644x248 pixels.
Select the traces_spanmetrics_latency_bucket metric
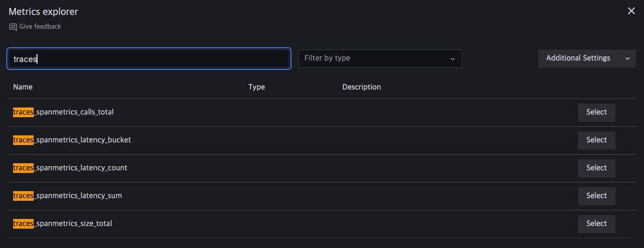pyautogui.click(x=596, y=140)
